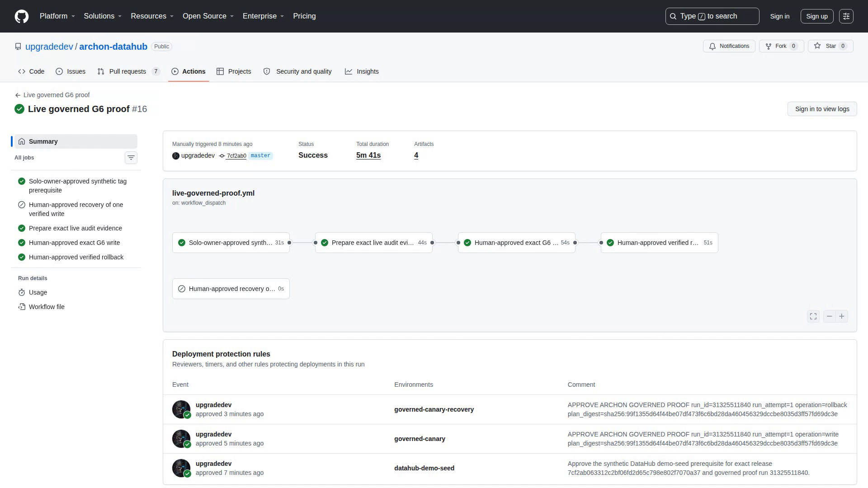
Task: Switch to the Projects tab
Action: coord(234,71)
